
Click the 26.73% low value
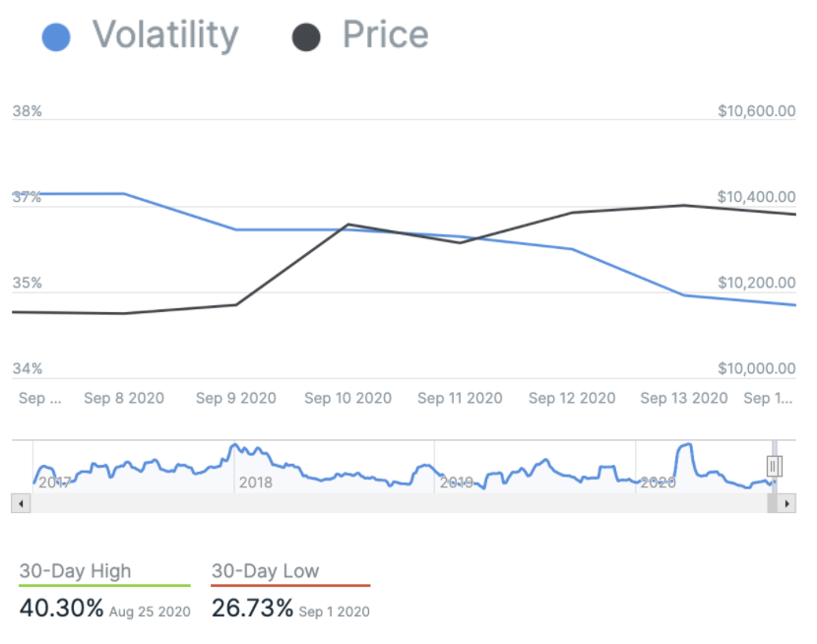252,609
